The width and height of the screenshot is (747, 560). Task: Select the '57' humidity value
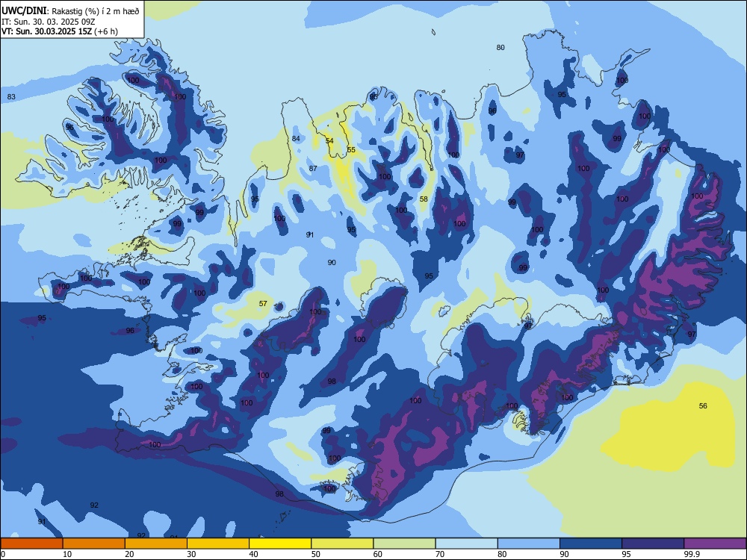click(x=263, y=303)
